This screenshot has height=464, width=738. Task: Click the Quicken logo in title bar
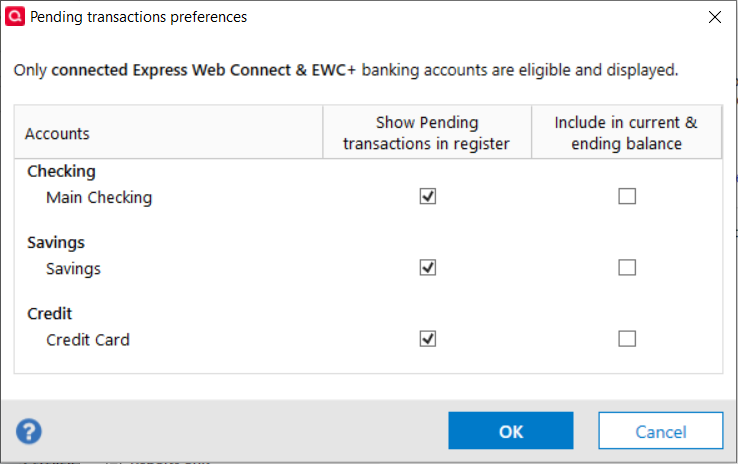pyautogui.click(x=16, y=17)
